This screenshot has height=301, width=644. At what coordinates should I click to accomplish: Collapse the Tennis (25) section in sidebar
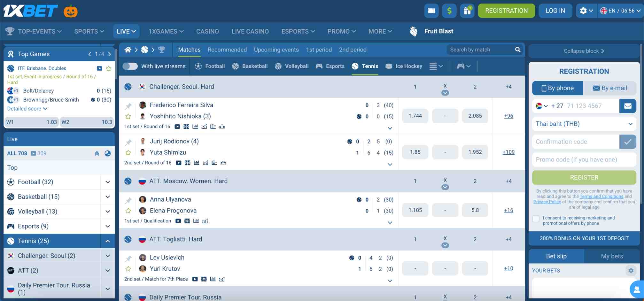pos(107,241)
